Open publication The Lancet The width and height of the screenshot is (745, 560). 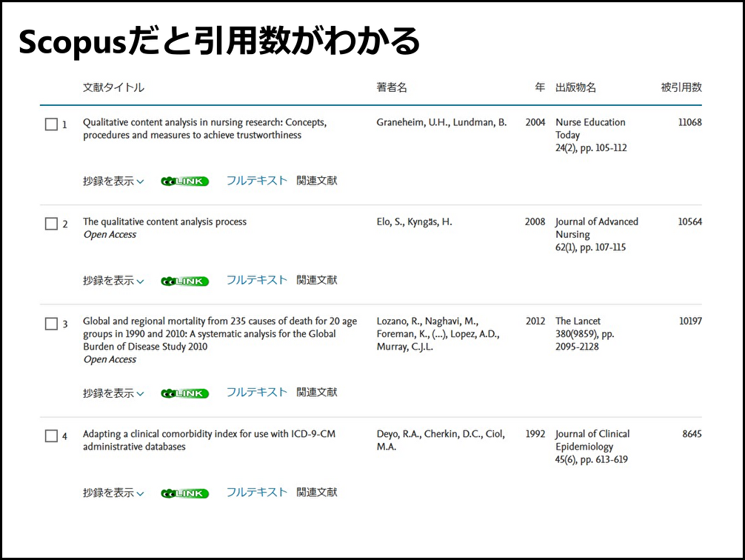point(578,321)
